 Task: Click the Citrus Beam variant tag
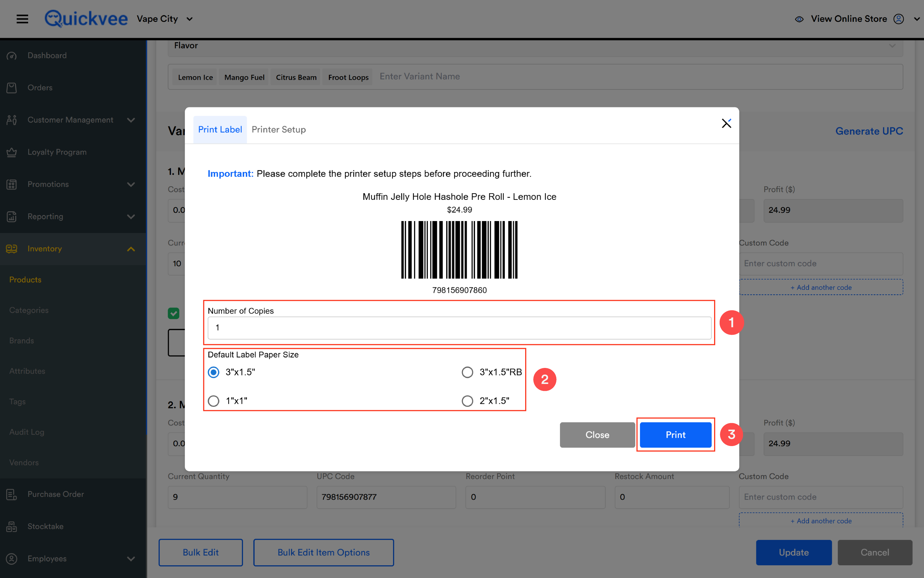pos(296,77)
